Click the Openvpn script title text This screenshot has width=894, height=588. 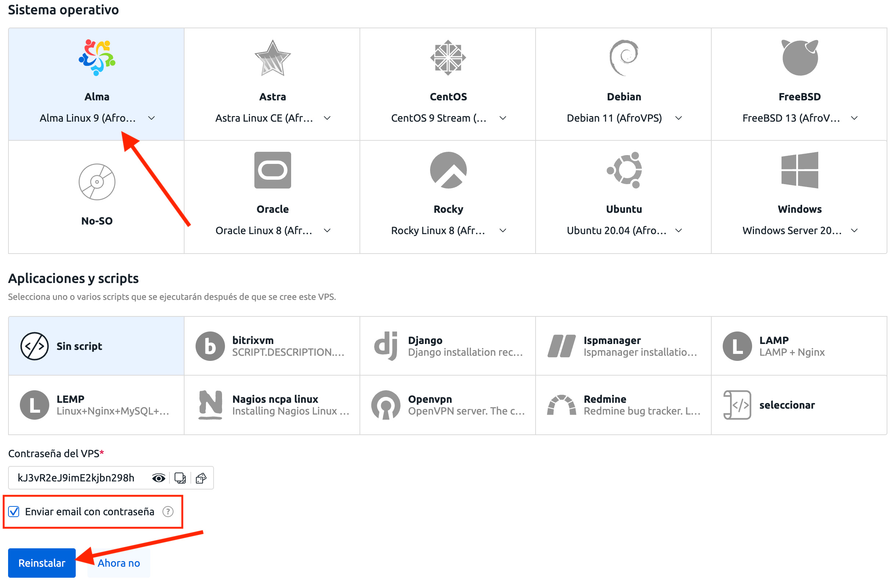[x=430, y=399]
